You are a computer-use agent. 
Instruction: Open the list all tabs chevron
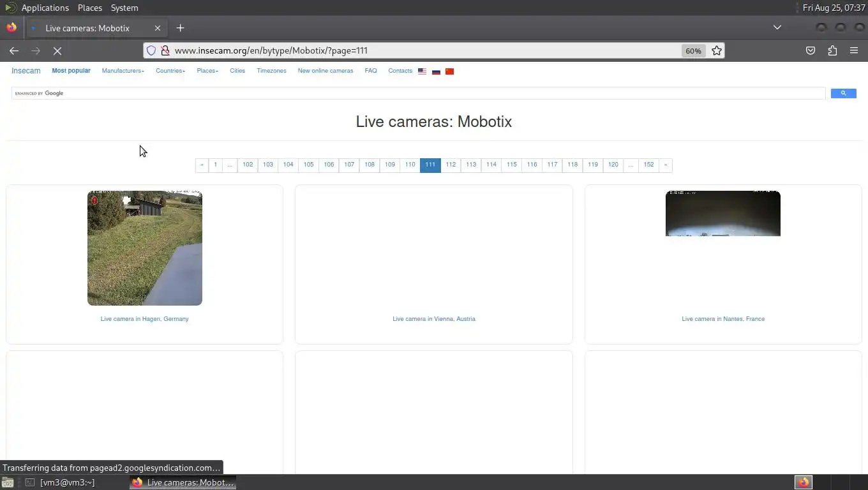tap(777, 27)
